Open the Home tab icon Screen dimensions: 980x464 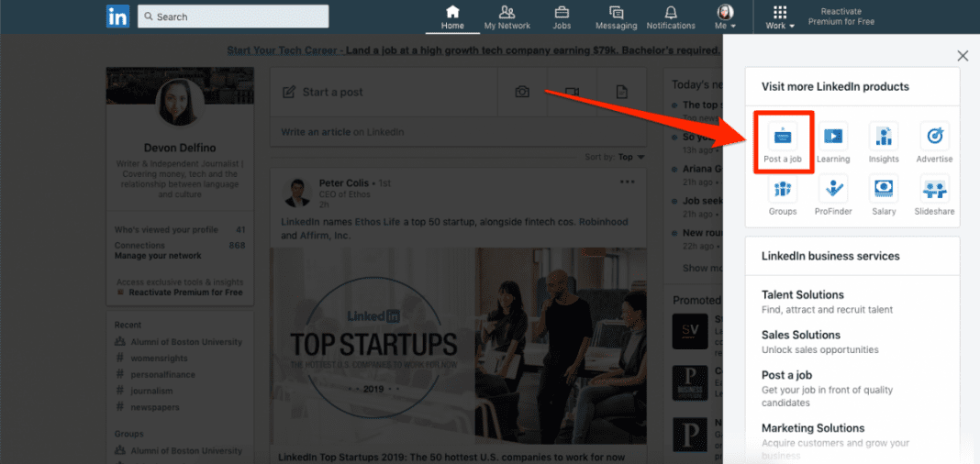point(452,12)
